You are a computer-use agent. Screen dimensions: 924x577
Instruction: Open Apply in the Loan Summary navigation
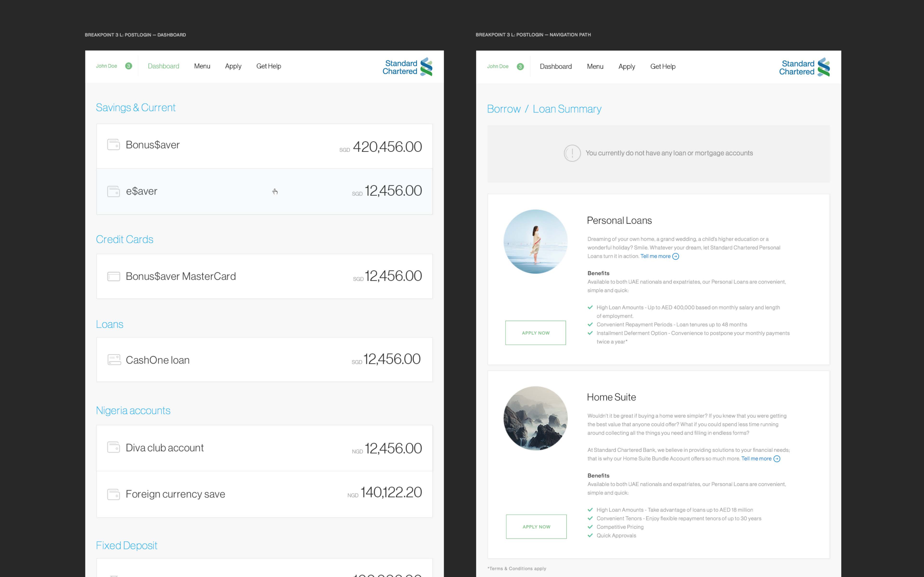627,66
